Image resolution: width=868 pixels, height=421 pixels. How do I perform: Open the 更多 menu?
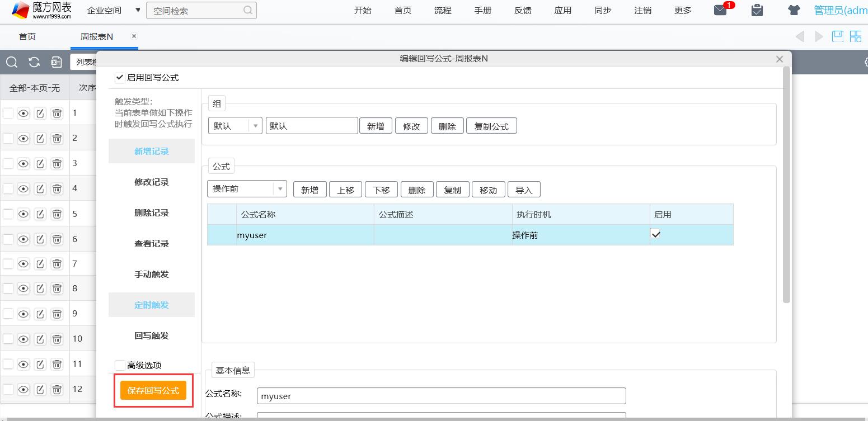point(683,10)
